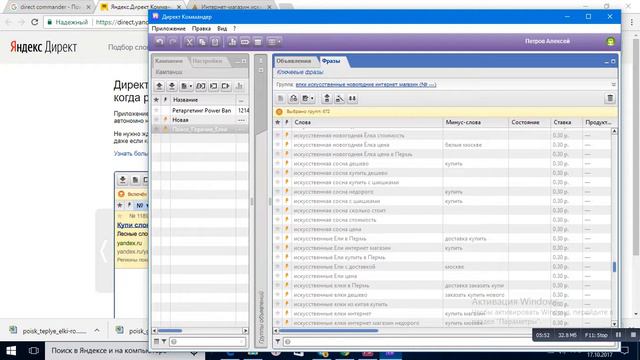This screenshot has height=360, width=640.
Task: Click the Cut scissors icon
Action: pyautogui.click(x=189, y=42)
